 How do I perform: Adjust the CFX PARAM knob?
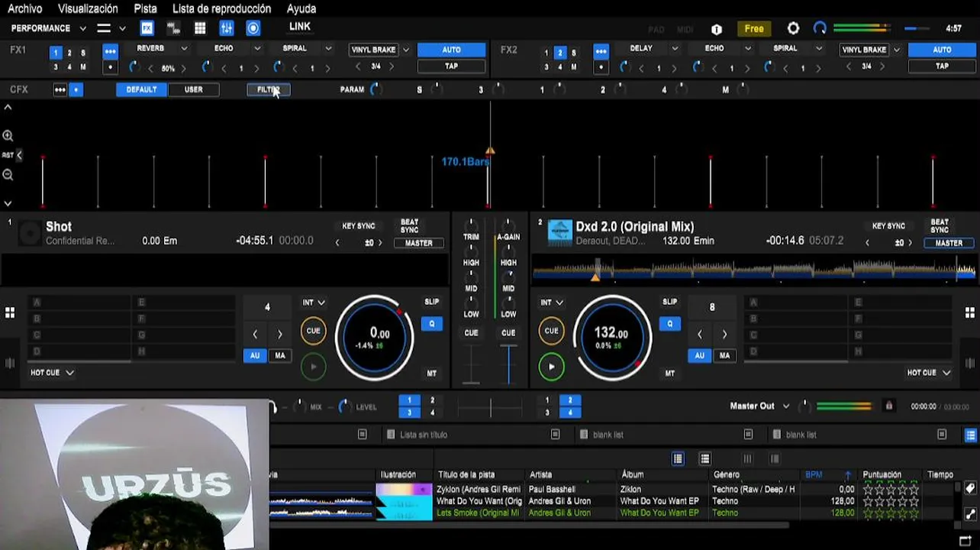pos(375,89)
